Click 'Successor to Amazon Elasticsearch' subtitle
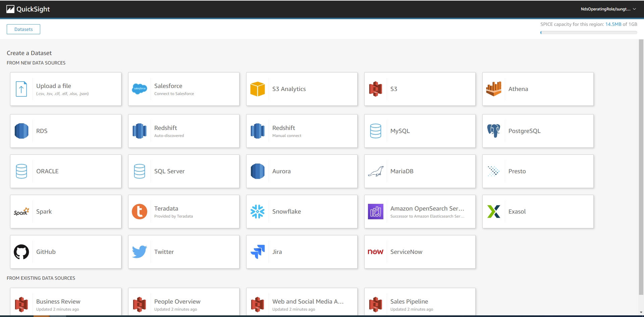The height and width of the screenshot is (317, 644). click(x=427, y=216)
